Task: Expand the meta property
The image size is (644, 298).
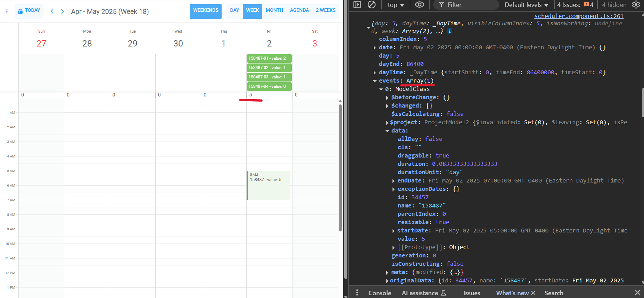Action: [x=387, y=272]
